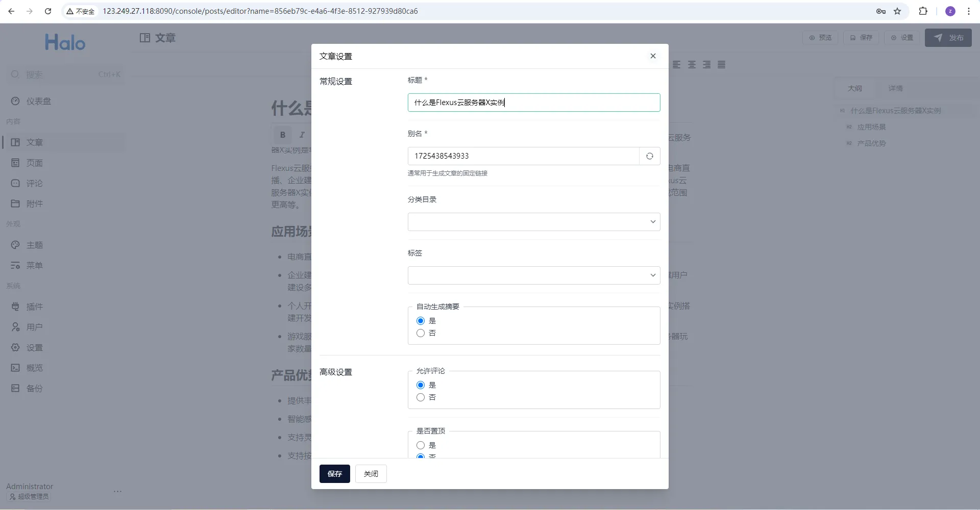The height and width of the screenshot is (510, 980).
Task: Click the 保存 button in dialog footer
Action: (x=335, y=474)
